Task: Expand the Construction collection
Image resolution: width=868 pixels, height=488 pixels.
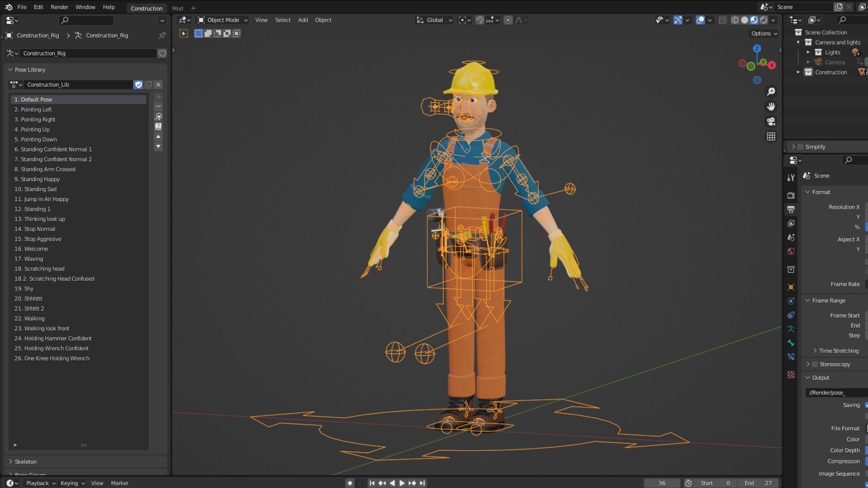Action: pyautogui.click(x=798, y=72)
